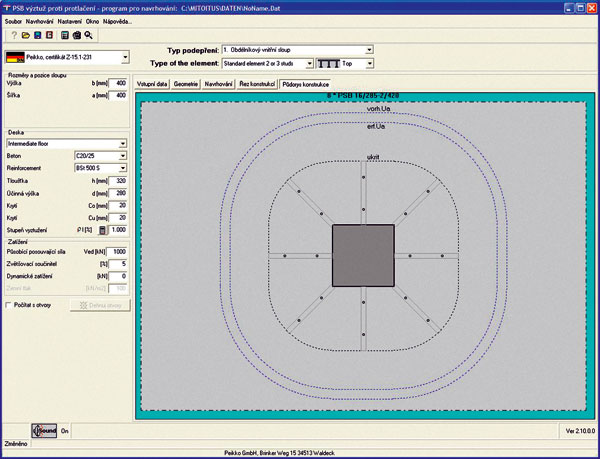Click the Tloušťka h value field
The height and width of the screenshot is (459, 600).
pos(119,183)
